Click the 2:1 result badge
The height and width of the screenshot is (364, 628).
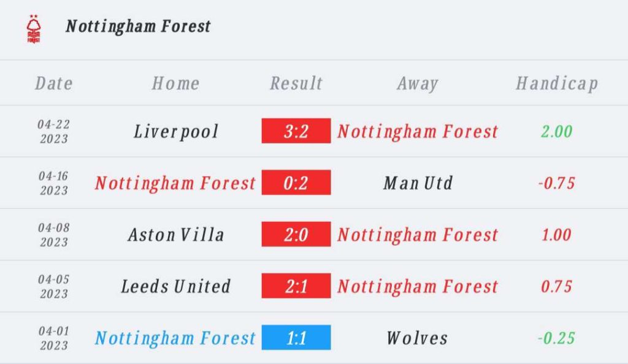click(296, 286)
